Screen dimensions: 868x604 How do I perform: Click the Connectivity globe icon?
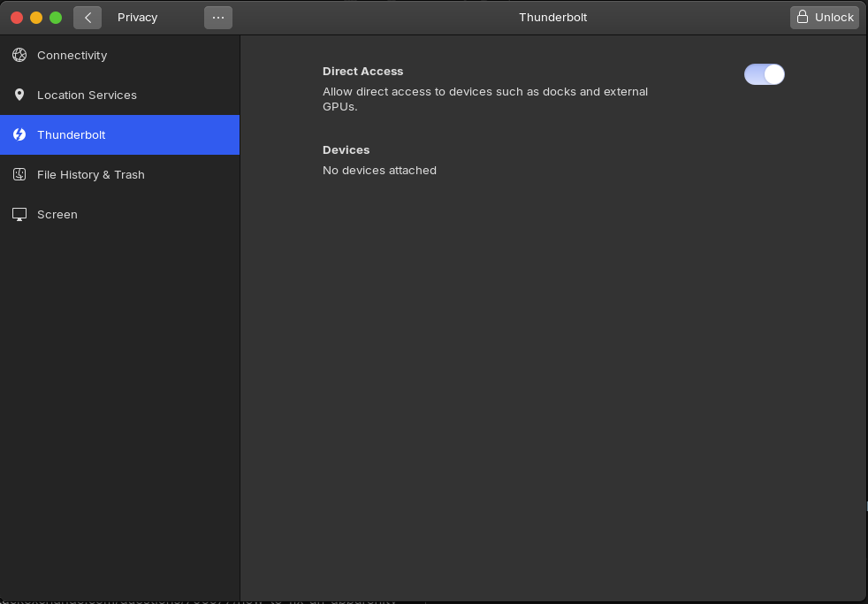point(19,55)
